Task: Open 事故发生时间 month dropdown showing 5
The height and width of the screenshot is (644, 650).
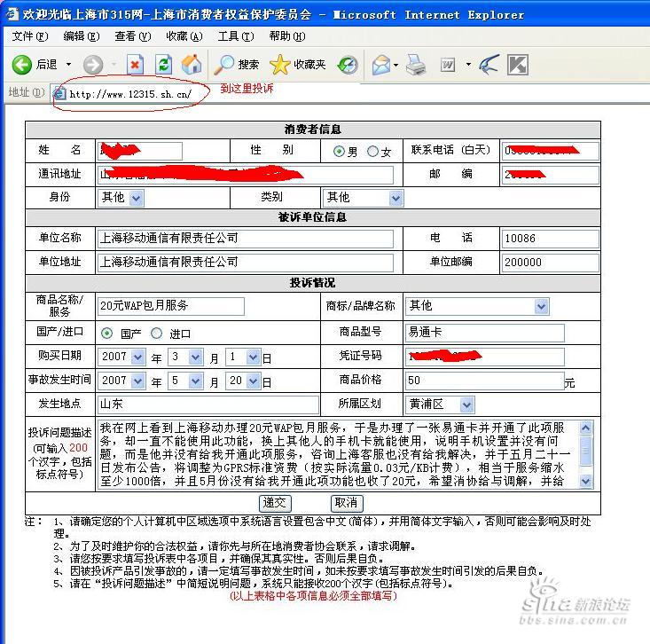Action: coord(185,381)
